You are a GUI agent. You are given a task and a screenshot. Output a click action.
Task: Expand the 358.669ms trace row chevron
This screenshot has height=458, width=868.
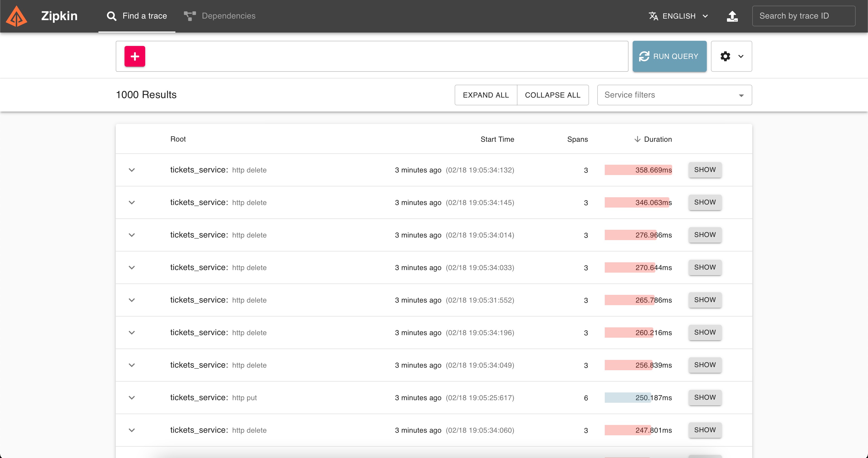click(132, 170)
